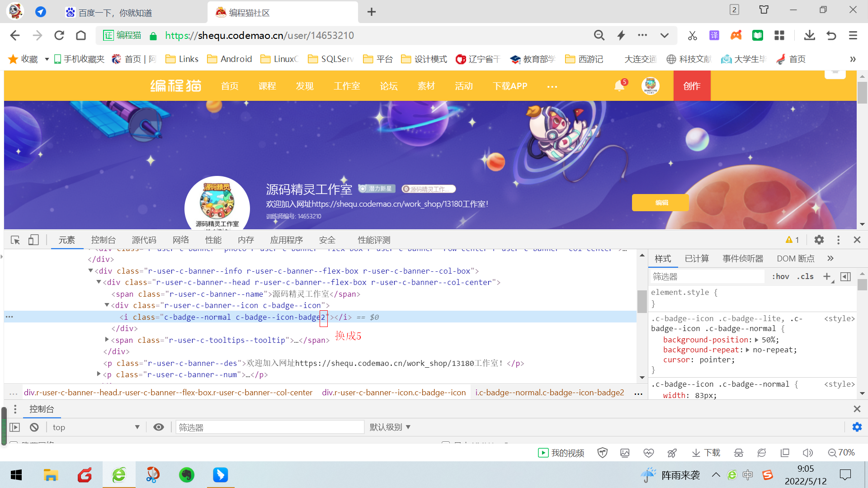The width and height of the screenshot is (868, 488).
Task: Open the browser hamburger menu
Action: tap(853, 35)
